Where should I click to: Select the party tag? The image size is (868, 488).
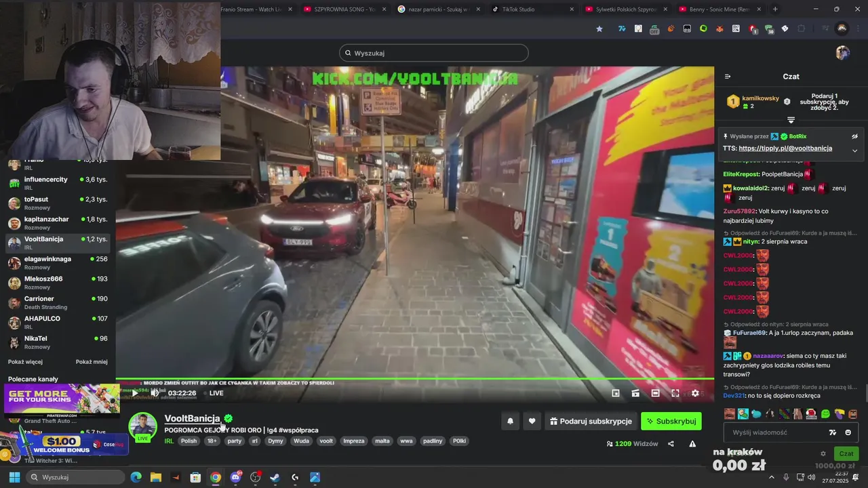pyautogui.click(x=235, y=441)
